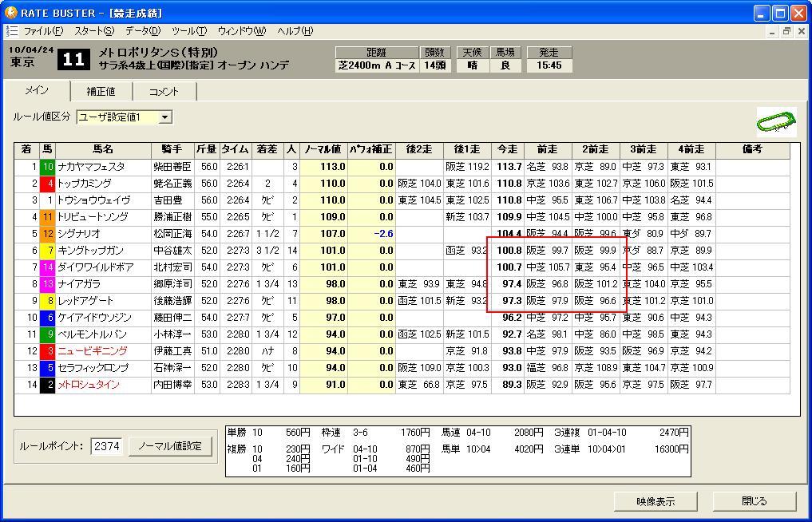This screenshot has width=812, height=522.
Task: Click the red number 4 horse badge
Action: point(48,184)
